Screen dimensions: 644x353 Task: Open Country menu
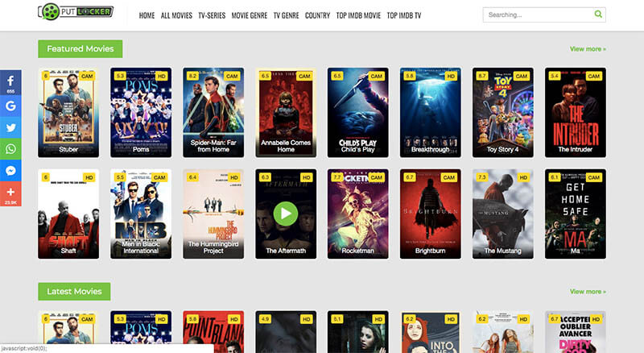pos(317,15)
